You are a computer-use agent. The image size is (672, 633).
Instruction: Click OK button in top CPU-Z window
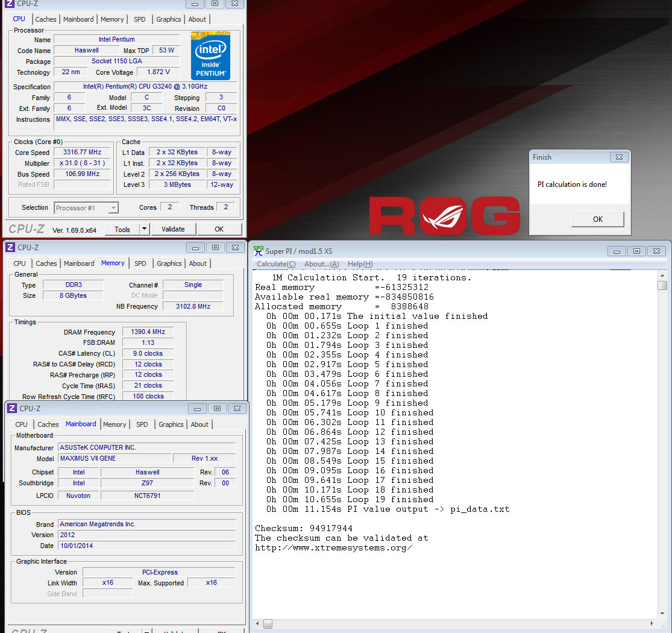pos(219,229)
